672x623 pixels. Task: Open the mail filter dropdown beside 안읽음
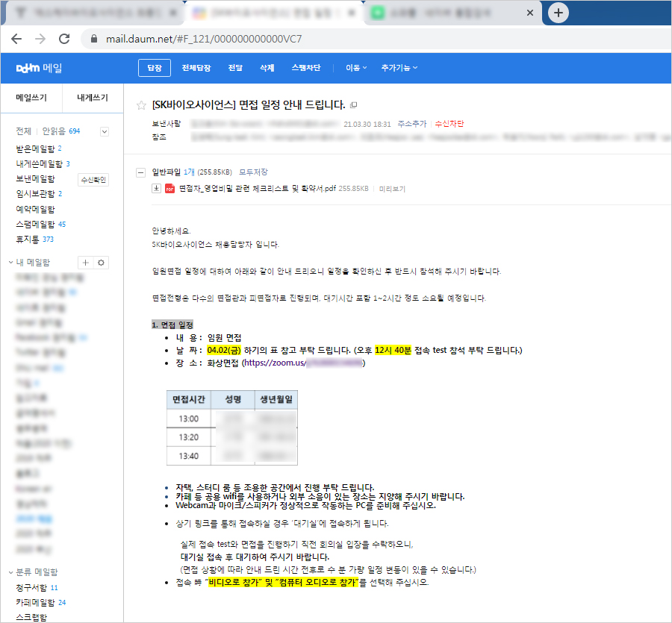104,131
